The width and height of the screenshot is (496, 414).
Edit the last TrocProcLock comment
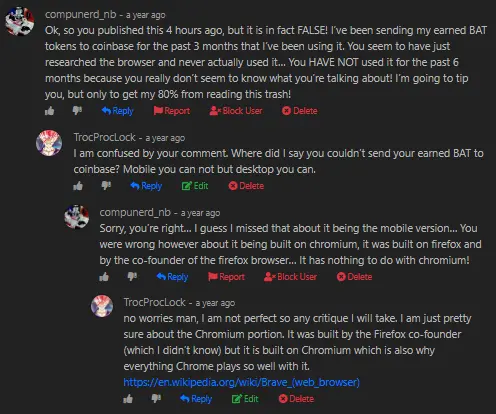[245, 399]
